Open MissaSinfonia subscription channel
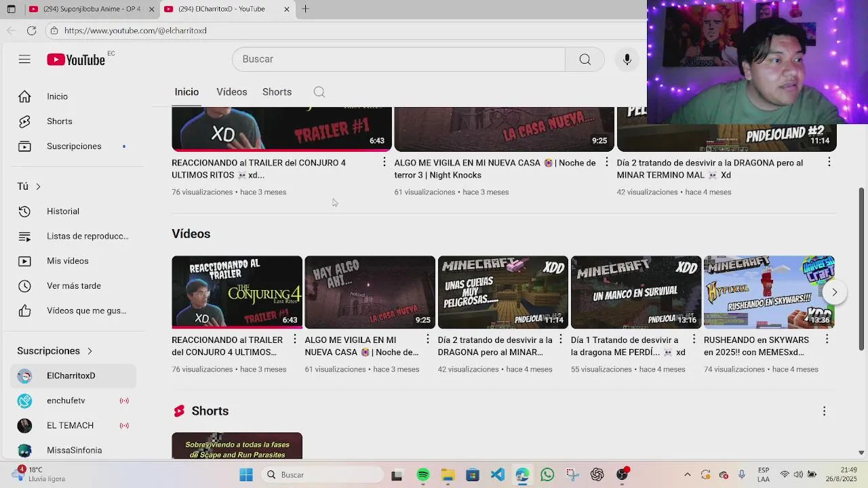The image size is (868, 488). (x=73, y=450)
